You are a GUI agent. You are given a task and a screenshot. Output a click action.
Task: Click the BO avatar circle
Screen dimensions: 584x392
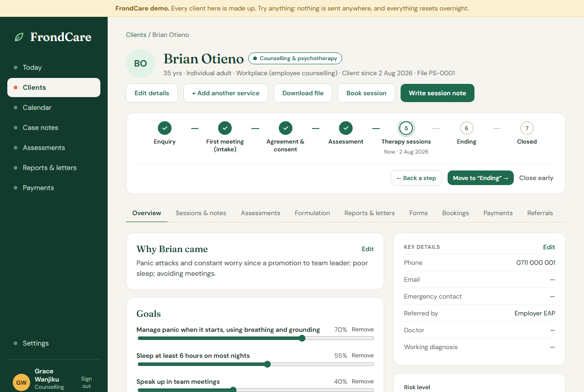tap(141, 63)
